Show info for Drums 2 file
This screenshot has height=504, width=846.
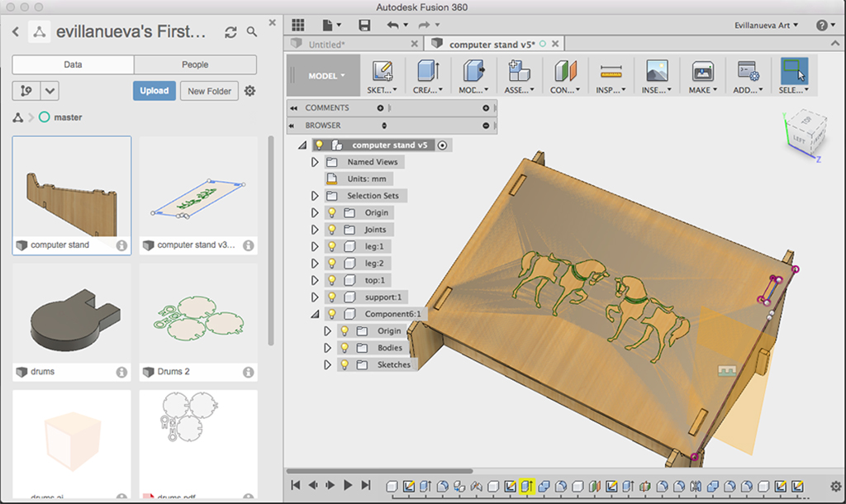tap(248, 373)
